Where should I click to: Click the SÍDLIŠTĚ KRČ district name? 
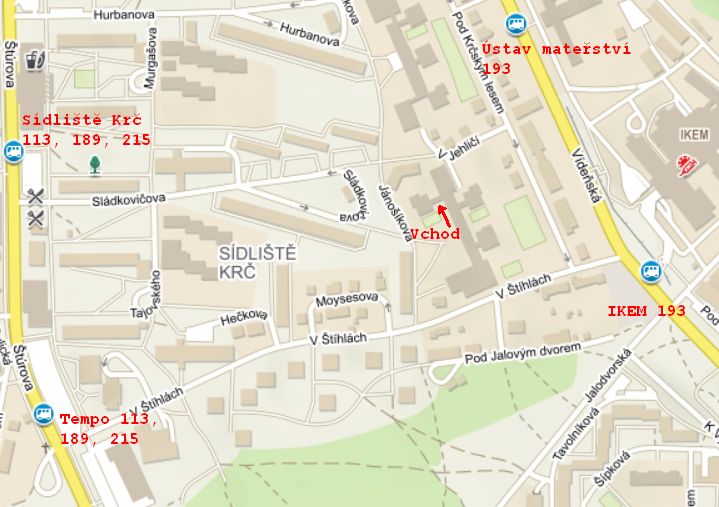pyautogui.click(x=257, y=263)
